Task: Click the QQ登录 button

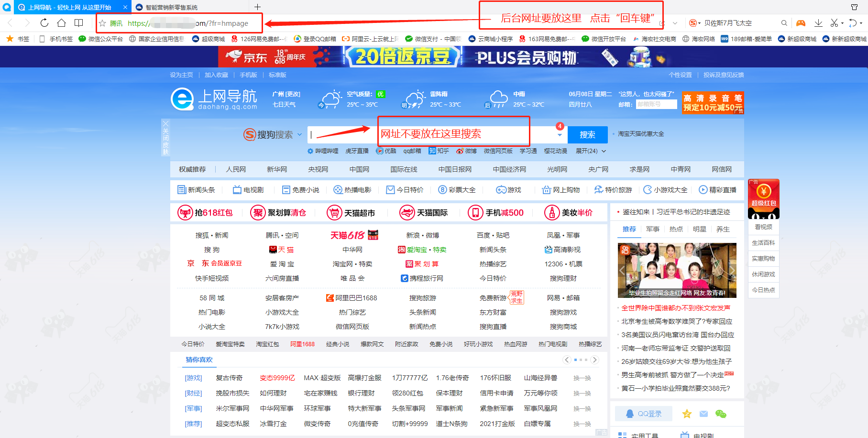Action: [x=644, y=414]
